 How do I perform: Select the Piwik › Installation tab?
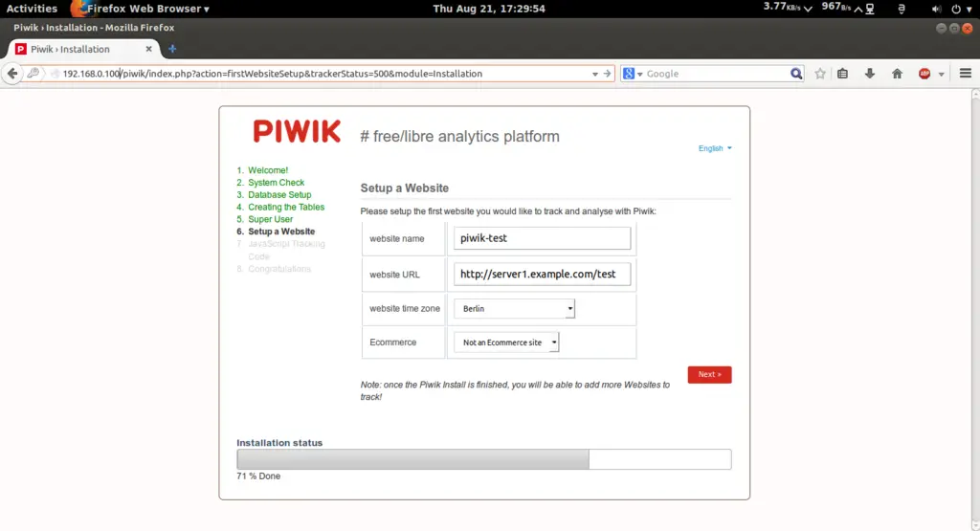coord(84,49)
